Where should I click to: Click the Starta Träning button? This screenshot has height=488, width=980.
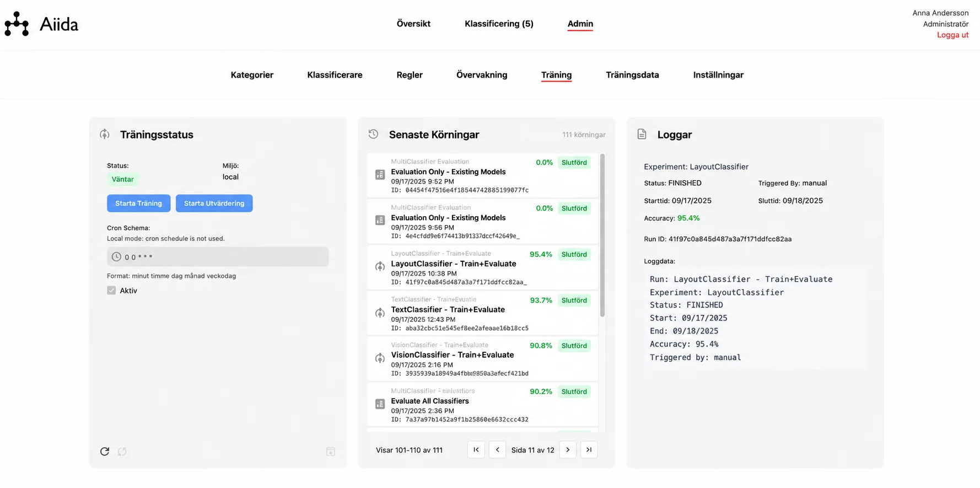tap(138, 203)
